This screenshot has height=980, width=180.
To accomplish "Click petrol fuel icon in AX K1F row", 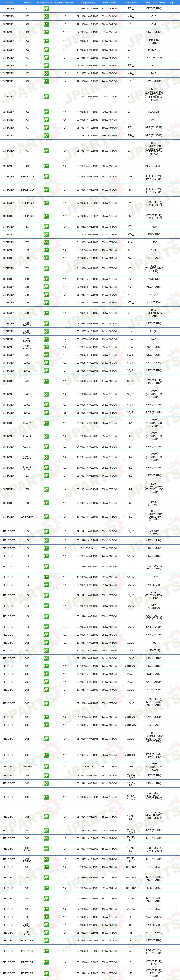I will [x=46, y=120].
